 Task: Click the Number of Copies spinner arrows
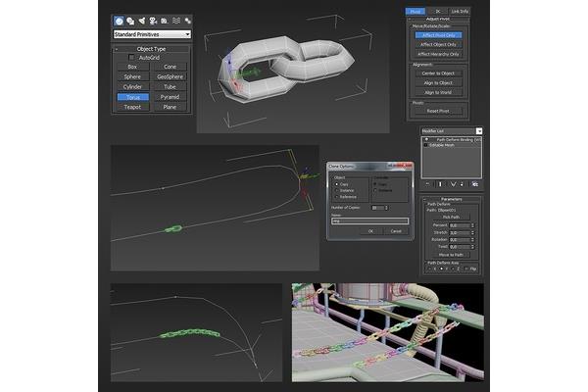click(x=387, y=208)
